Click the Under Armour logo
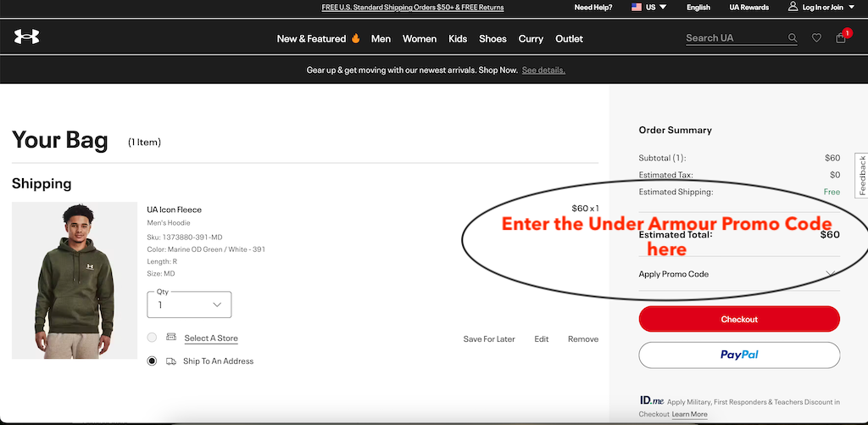This screenshot has width=868, height=425. [x=26, y=36]
